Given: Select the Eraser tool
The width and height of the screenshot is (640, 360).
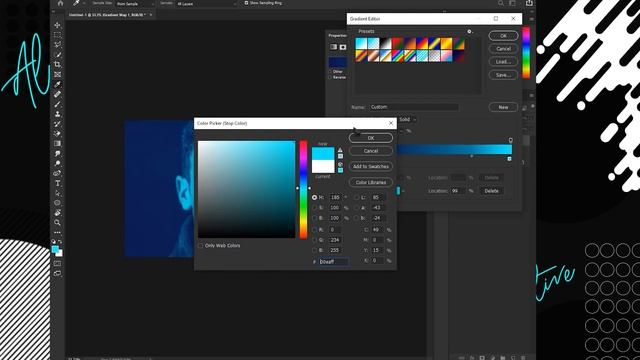Looking at the screenshot, I should [x=58, y=133].
